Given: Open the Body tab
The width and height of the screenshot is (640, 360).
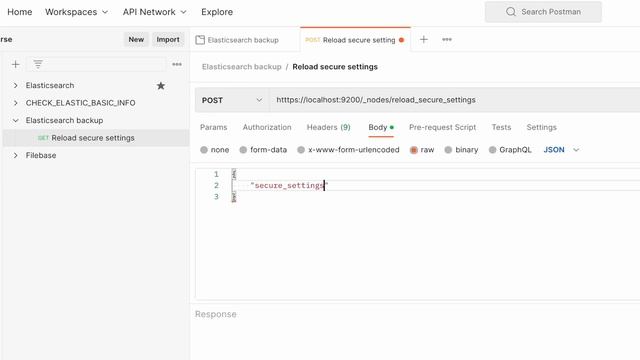Looking at the screenshot, I should tap(381, 127).
